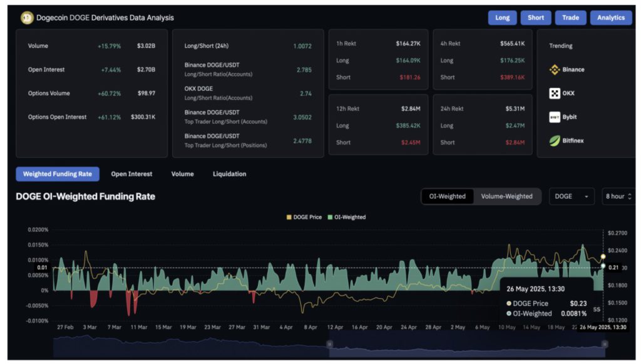The width and height of the screenshot is (641, 364).
Task: Switch to the Open Interest tab
Action: point(131,174)
